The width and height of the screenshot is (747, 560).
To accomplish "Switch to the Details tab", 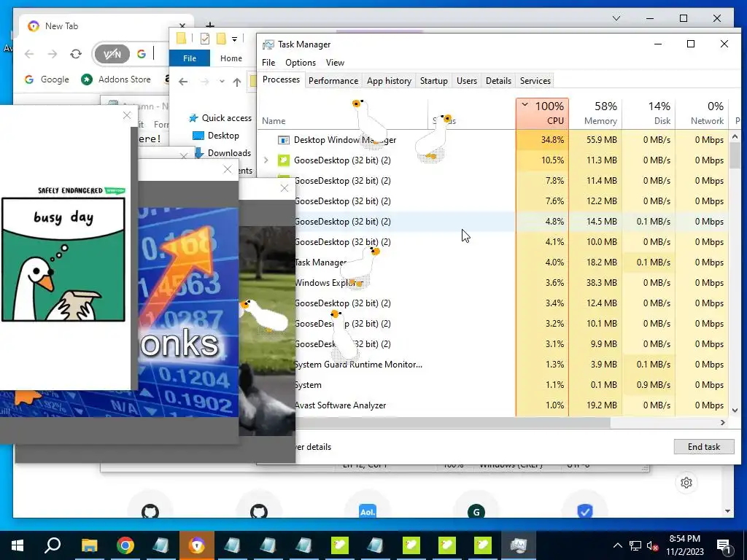I will [x=498, y=80].
